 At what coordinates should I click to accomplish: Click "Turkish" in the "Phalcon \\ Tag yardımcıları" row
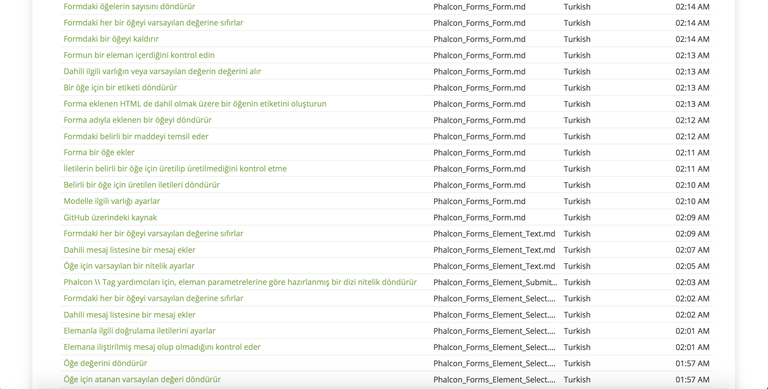[x=577, y=282]
